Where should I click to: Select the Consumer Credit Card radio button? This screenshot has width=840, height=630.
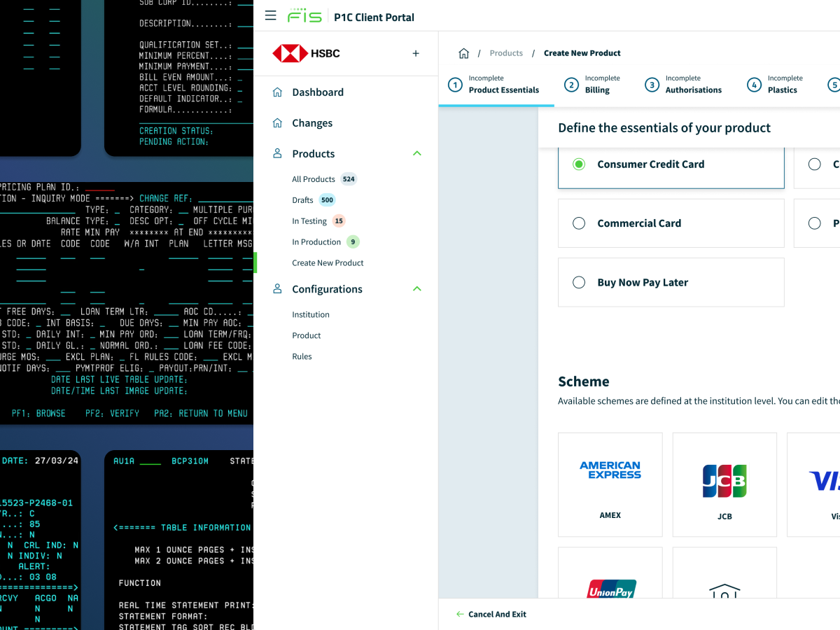[x=579, y=164]
